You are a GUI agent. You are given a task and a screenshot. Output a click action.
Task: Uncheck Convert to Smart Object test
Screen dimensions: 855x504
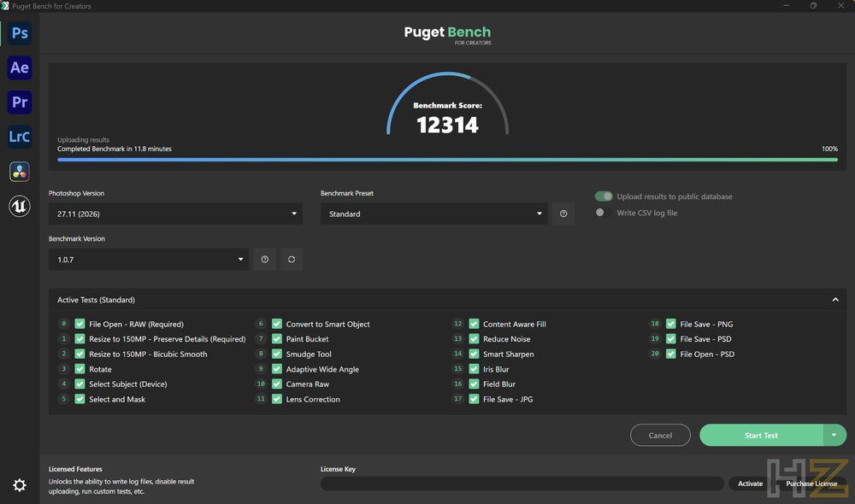coord(277,324)
